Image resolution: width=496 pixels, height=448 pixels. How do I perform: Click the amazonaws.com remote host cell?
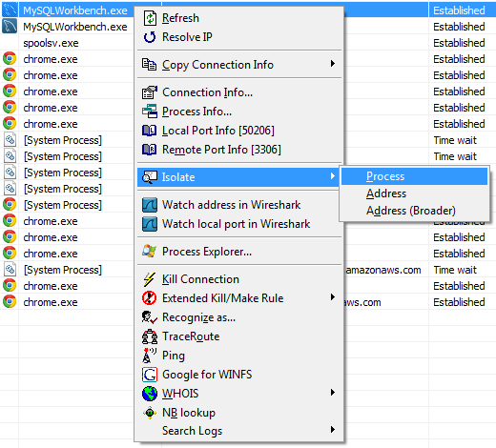point(383,270)
